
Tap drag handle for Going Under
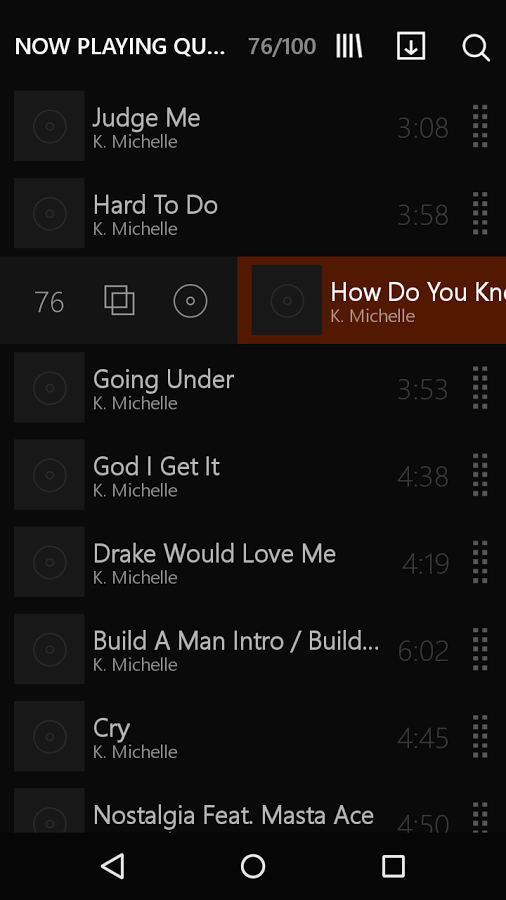[x=480, y=388]
